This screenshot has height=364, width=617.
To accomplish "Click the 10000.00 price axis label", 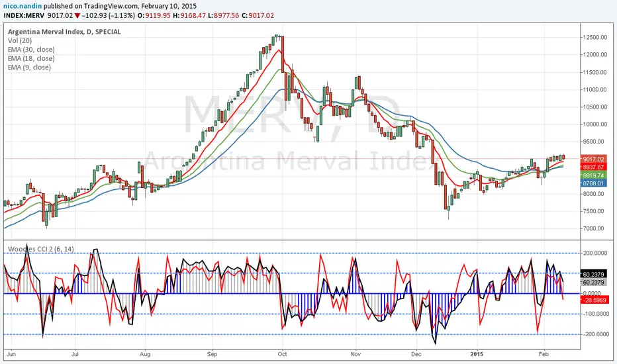I will click(x=595, y=124).
